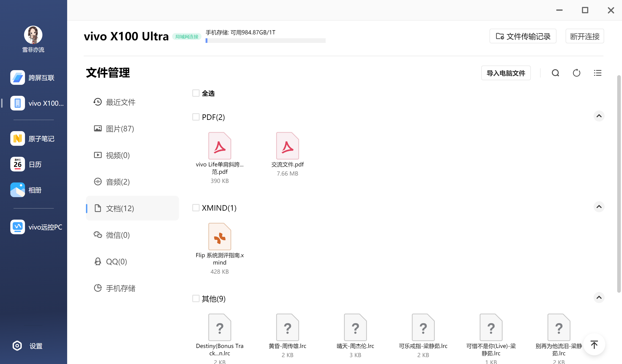The image size is (622, 364).
Task: Collapse the XMIND(1) section
Action: (x=599, y=207)
